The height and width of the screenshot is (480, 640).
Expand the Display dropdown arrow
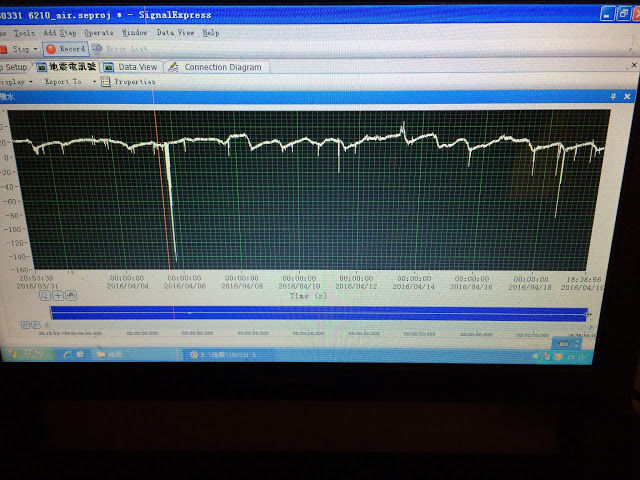coord(31,82)
